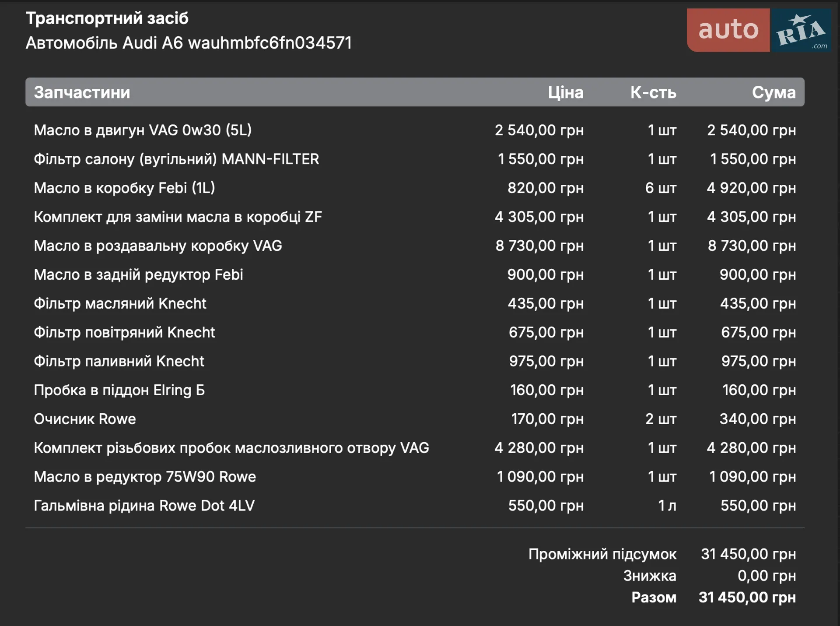The image size is (840, 626).
Task: Click the 820,00 грн price cell
Action: tap(546, 188)
